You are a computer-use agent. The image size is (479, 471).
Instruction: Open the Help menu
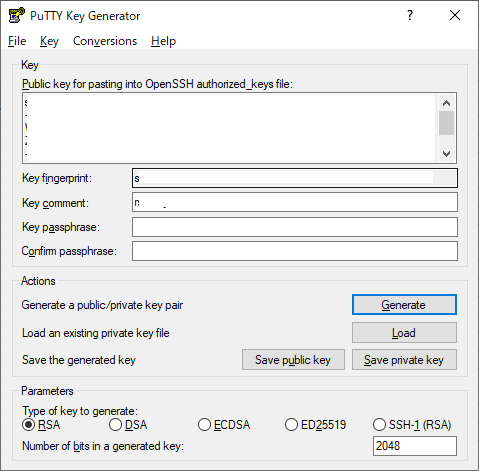[x=163, y=41]
